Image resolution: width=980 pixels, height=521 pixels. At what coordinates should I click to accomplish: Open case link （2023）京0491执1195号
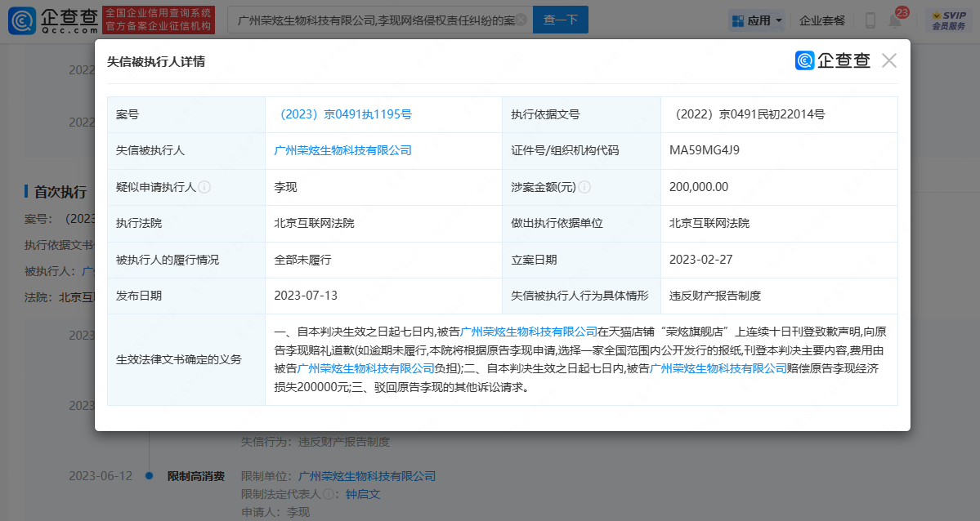pos(343,114)
